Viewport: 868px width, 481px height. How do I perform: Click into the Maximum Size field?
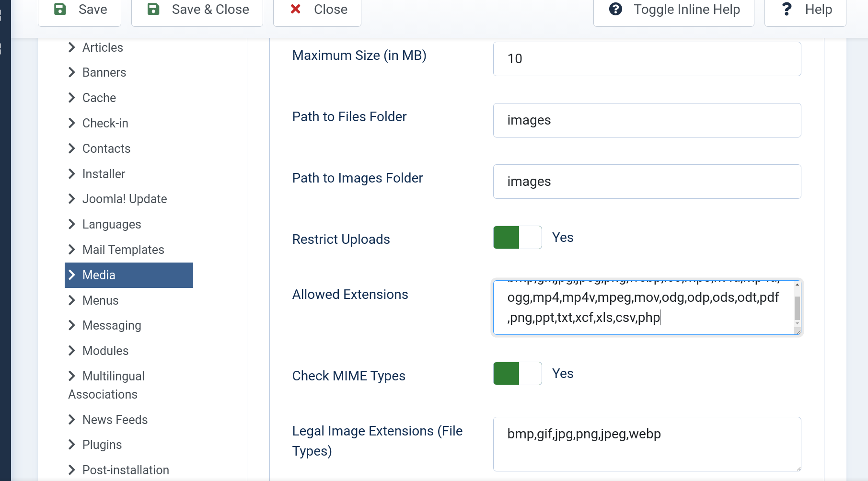647,59
